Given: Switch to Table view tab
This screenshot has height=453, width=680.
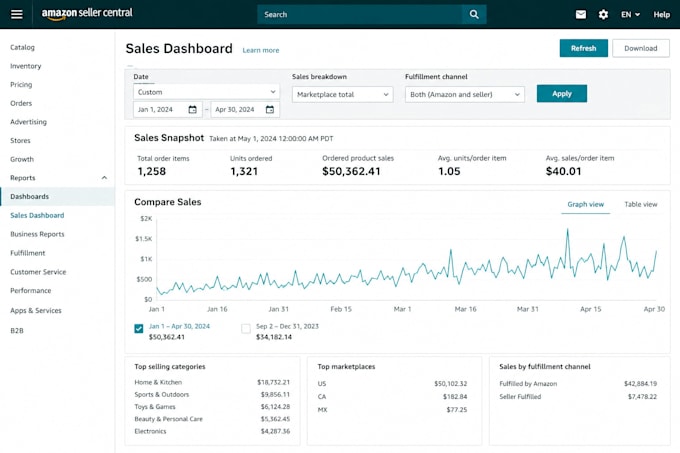Looking at the screenshot, I should click(641, 204).
